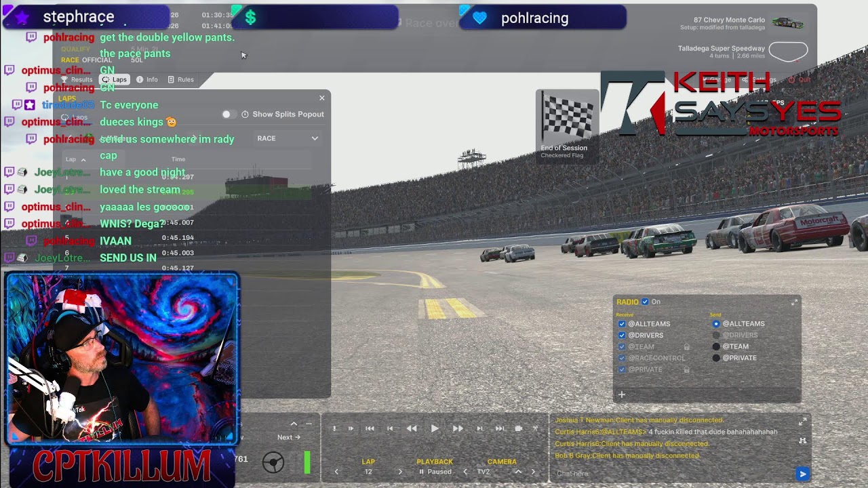Open the replay scissors edit tool
Viewport: 868px width, 488px height.
[535, 428]
